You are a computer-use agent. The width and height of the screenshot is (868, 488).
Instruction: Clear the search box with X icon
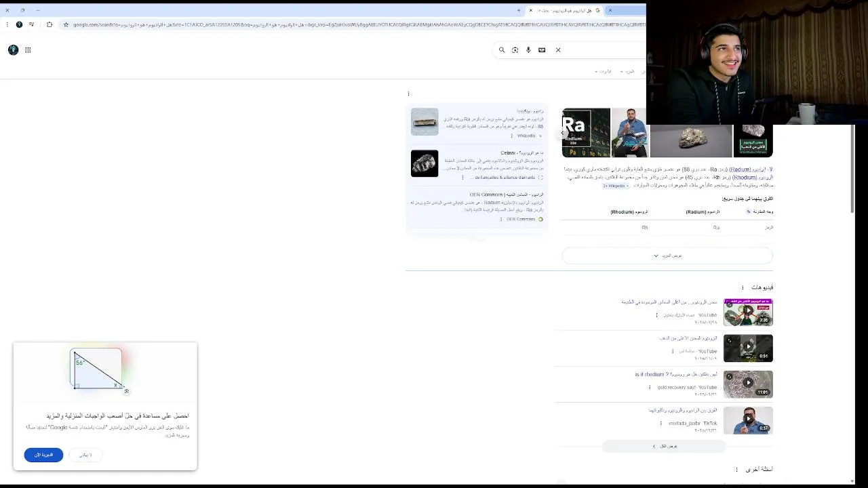558,49
